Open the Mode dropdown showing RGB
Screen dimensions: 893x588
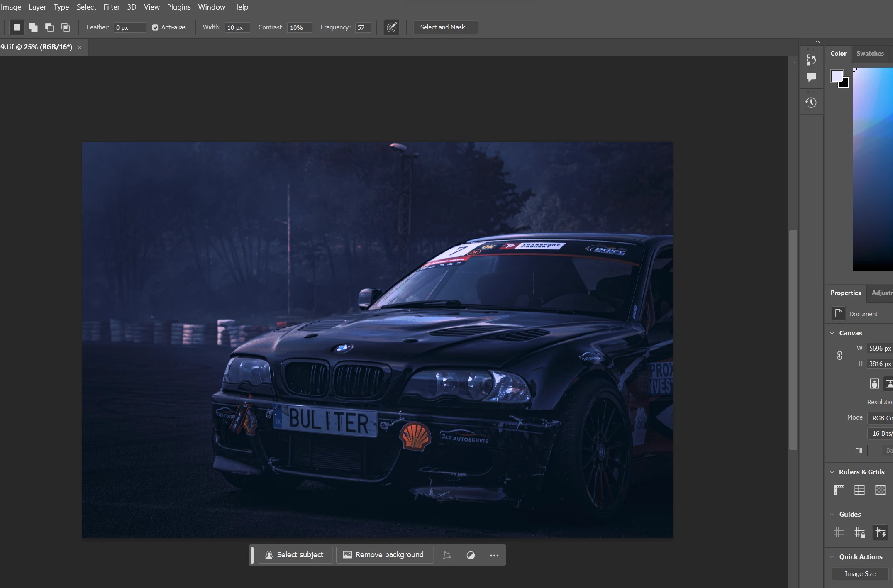click(881, 418)
